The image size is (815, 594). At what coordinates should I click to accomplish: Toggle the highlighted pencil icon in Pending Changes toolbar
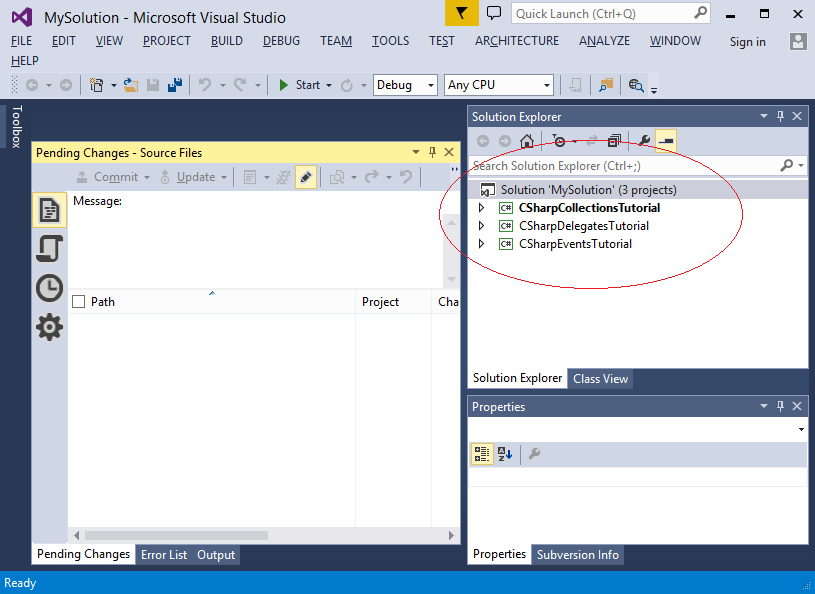(x=306, y=177)
